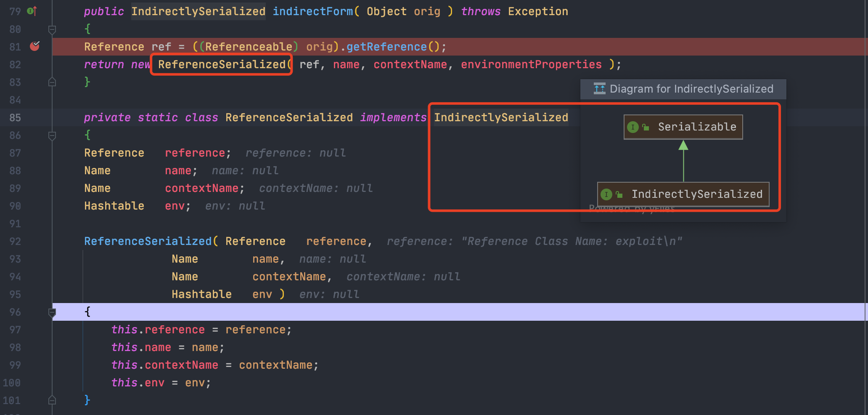Click line number 97 in the gutter
The image size is (868, 415).
[15, 330]
